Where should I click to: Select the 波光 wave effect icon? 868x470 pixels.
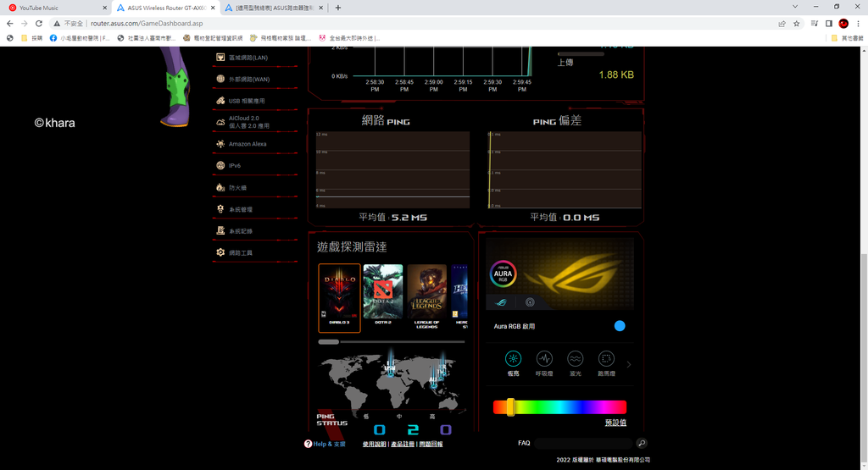click(x=576, y=358)
